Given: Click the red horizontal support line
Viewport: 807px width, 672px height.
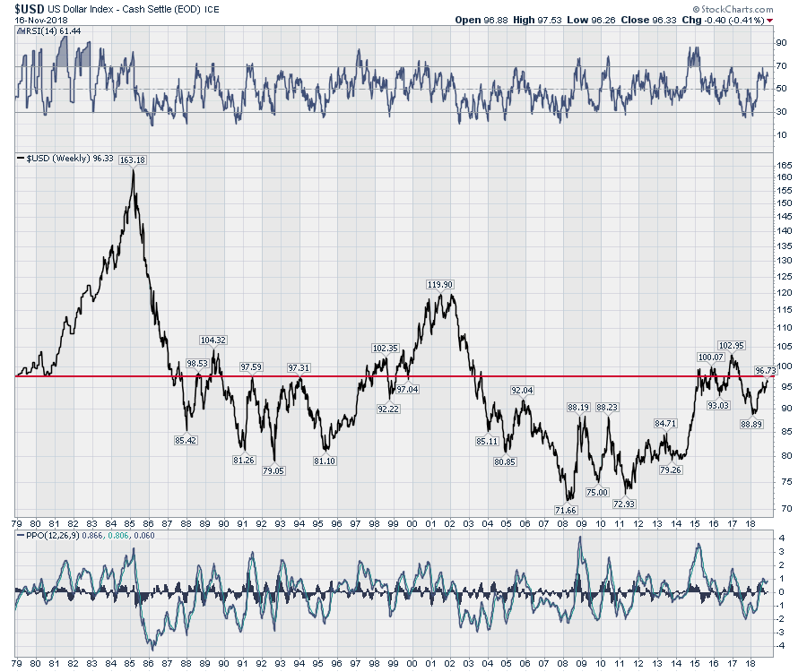Looking at the screenshot, I should pyautogui.click(x=395, y=376).
